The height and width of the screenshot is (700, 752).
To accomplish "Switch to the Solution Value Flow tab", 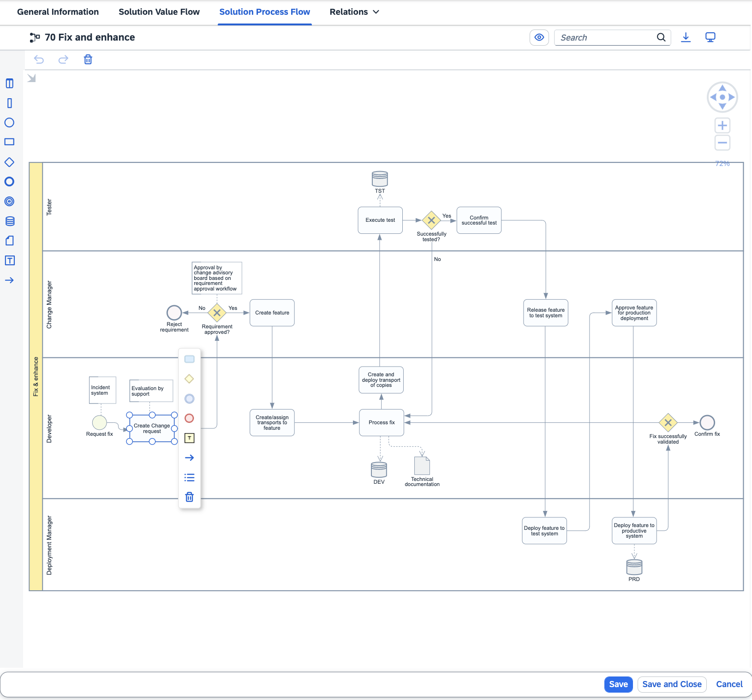I will tap(159, 12).
